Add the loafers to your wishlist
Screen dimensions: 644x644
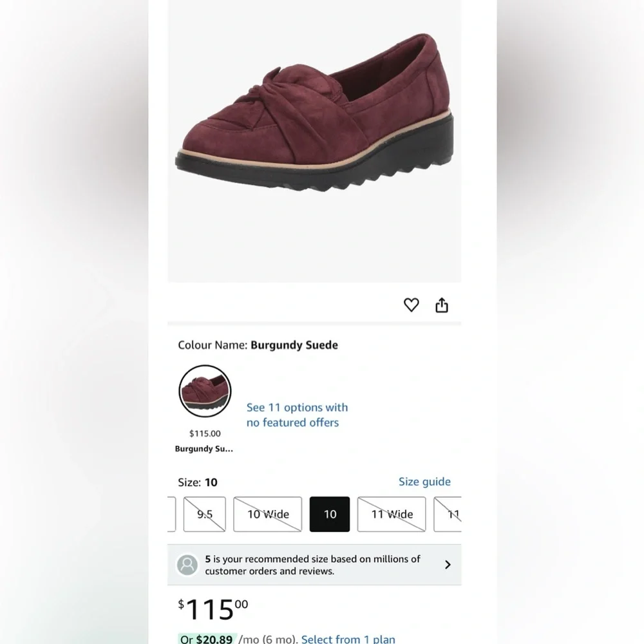coord(411,305)
